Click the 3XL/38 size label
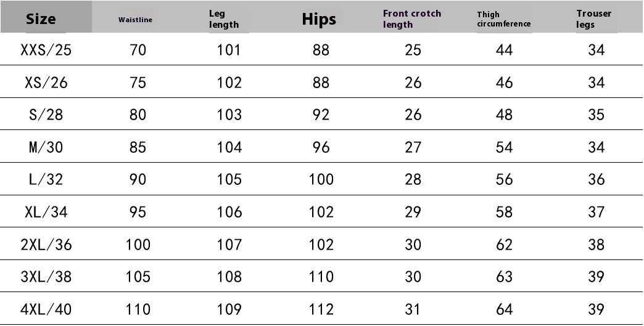 coord(46,277)
